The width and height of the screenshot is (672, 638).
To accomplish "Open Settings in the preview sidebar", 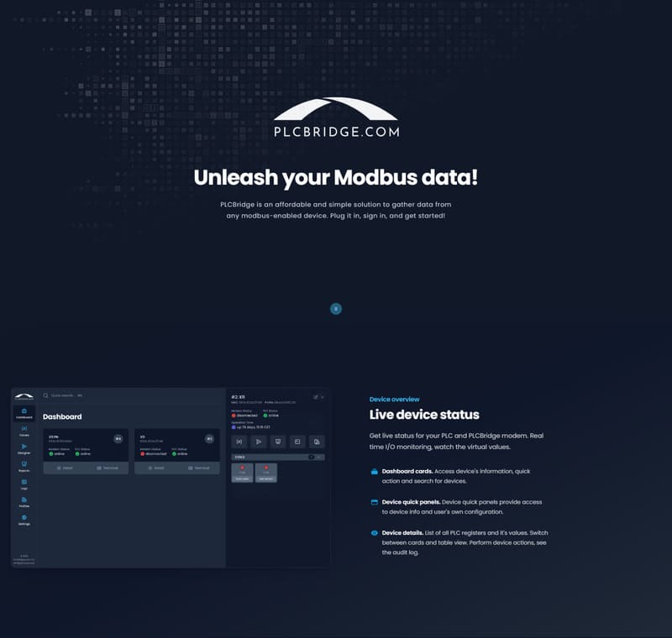I will pyautogui.click(x=24, y=520).
